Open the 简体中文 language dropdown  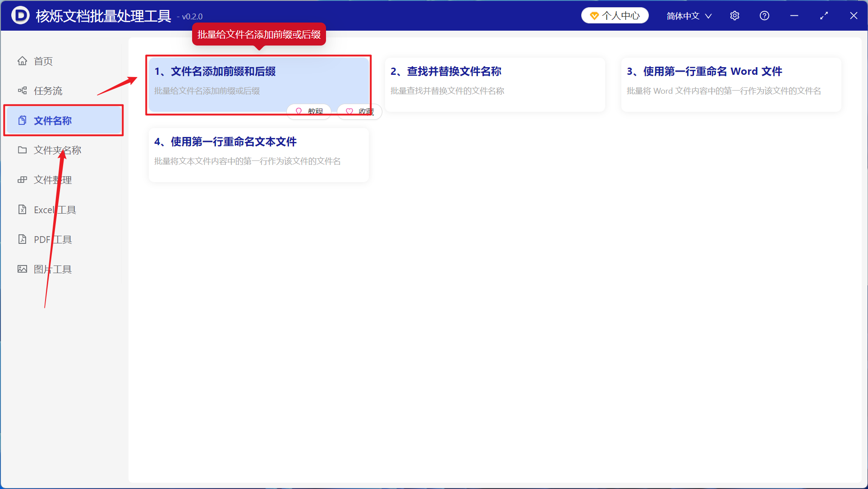pos(689,16)
